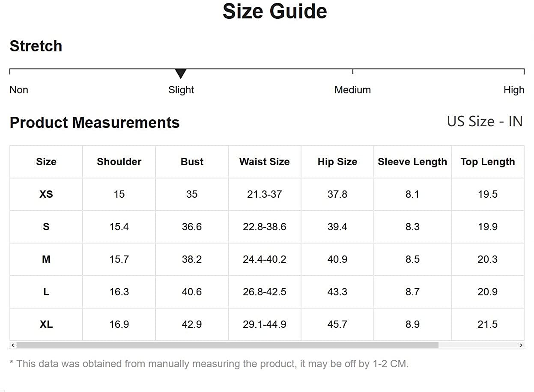
Task: Select the High stretch label
Action: tap(514, 90)
